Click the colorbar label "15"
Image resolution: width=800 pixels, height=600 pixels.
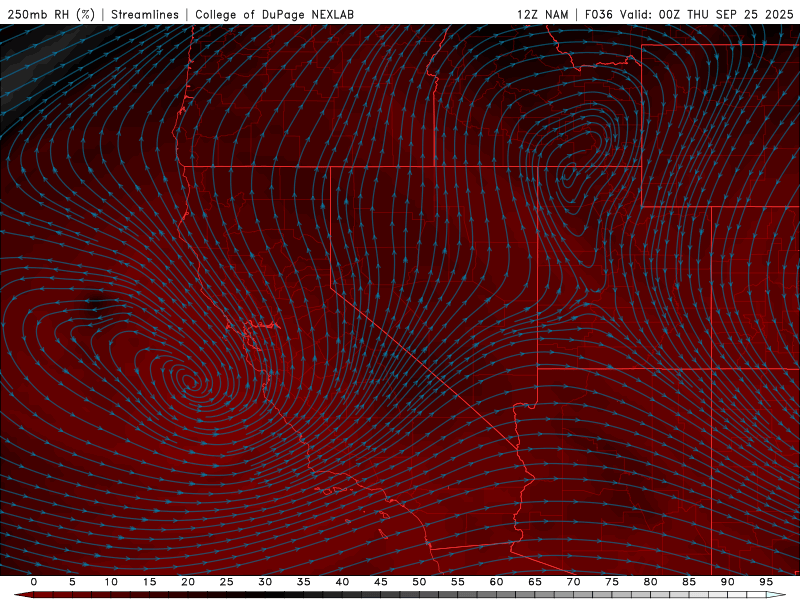[x=149, y=582]
